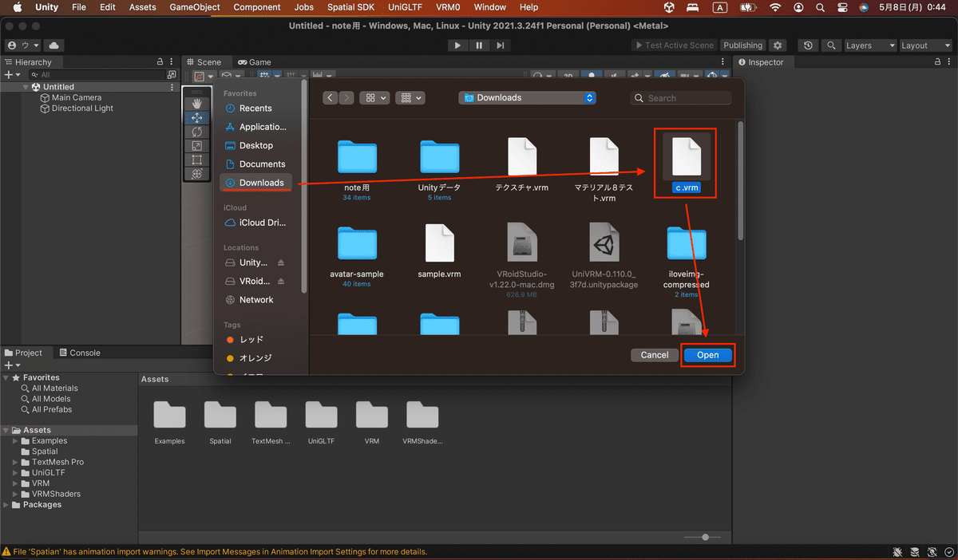Open the UniGLTF menu
The height and width of the screenshot is (560, 958).
(x=405, y=7)
